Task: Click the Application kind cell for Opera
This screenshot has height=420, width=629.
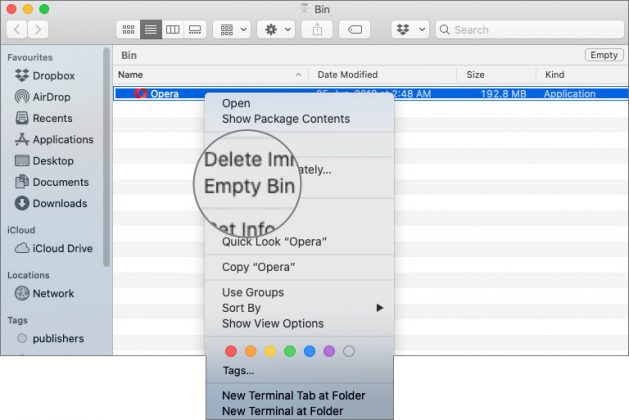Action: click(x=570, y=94)
